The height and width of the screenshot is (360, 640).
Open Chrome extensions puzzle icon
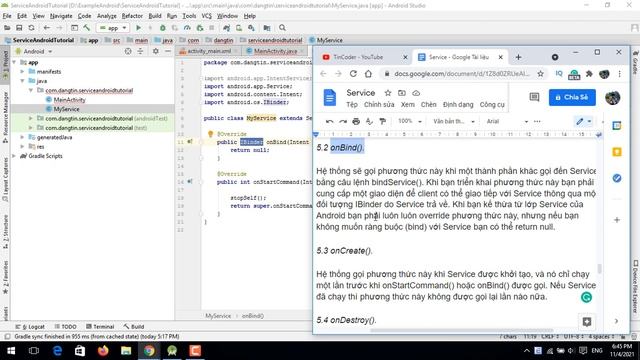[x=589, y=74]
